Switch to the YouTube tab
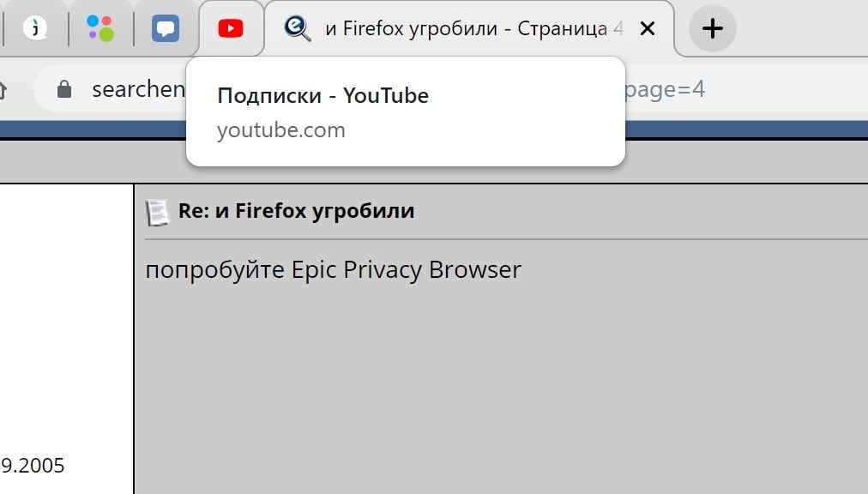This screenshot has height=494, width=868. point(230,29)
